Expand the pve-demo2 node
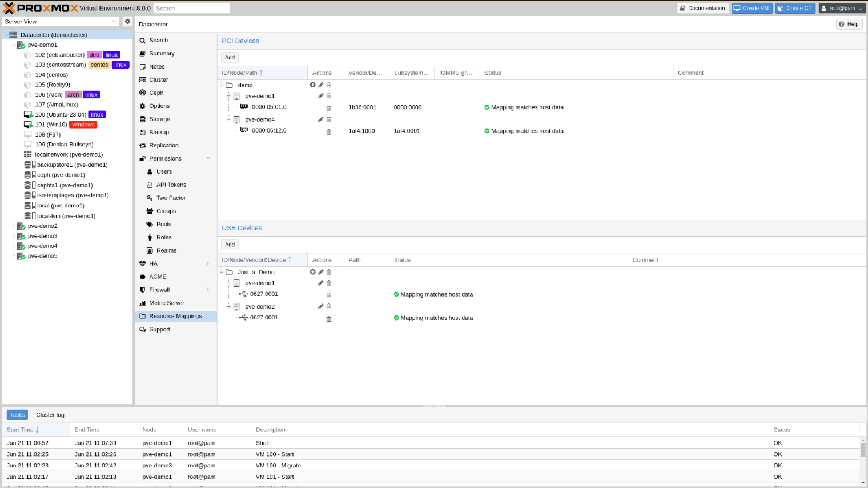Viewport: 868px width, 488px height. pyautogui.click(x=14, y=226)
